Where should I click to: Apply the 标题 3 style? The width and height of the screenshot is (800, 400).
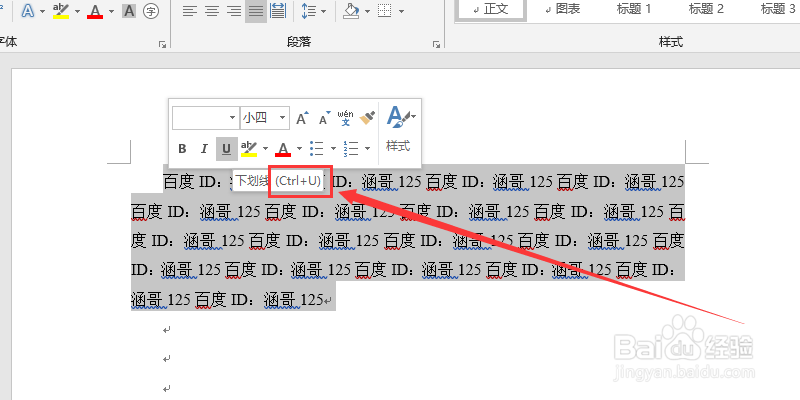[776, 9]
